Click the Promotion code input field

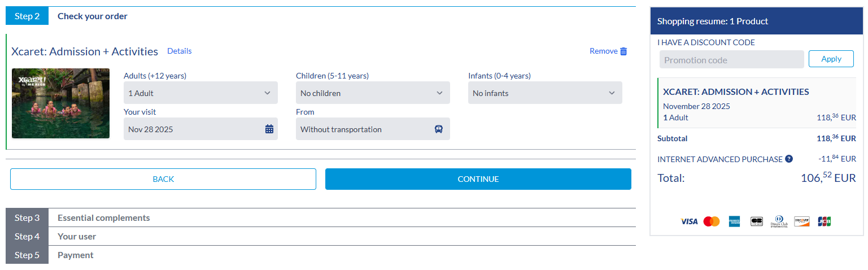point(731,60)
